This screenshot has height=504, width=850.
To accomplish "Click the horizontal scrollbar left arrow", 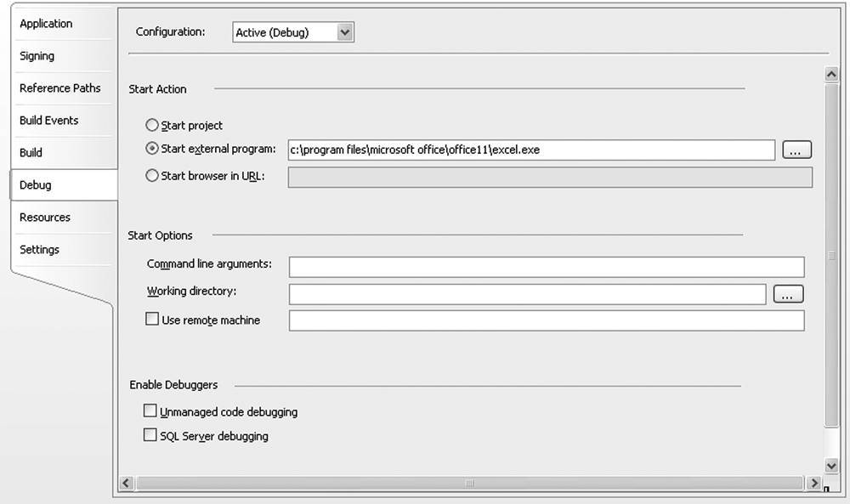I will click(x=127, y=482).
